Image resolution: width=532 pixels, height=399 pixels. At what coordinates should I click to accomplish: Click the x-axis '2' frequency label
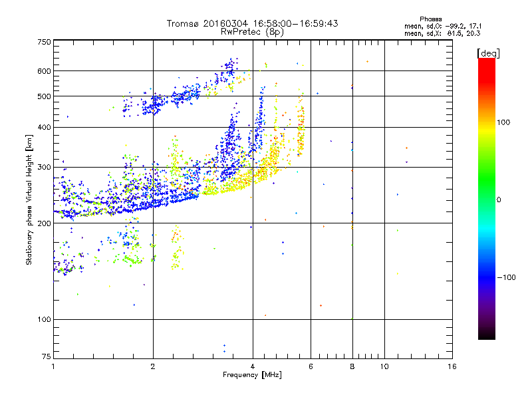click(x=153, y=366)
